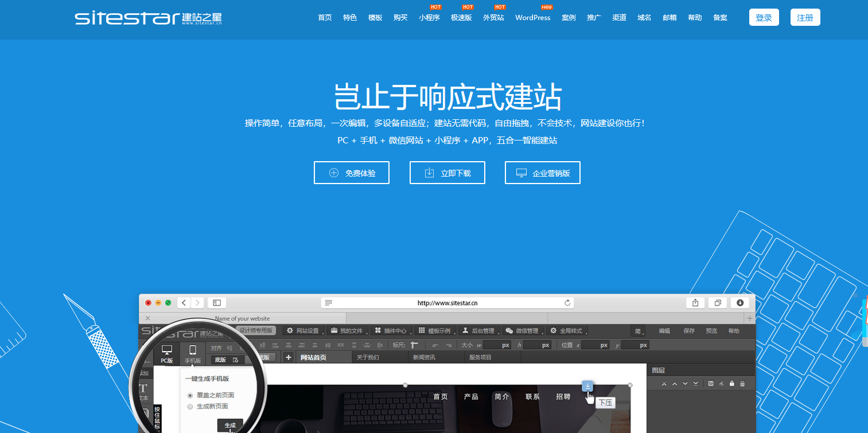Open the 我的文件 dropdown in the editor
The image size is (868, 433).
pos(348,331)
